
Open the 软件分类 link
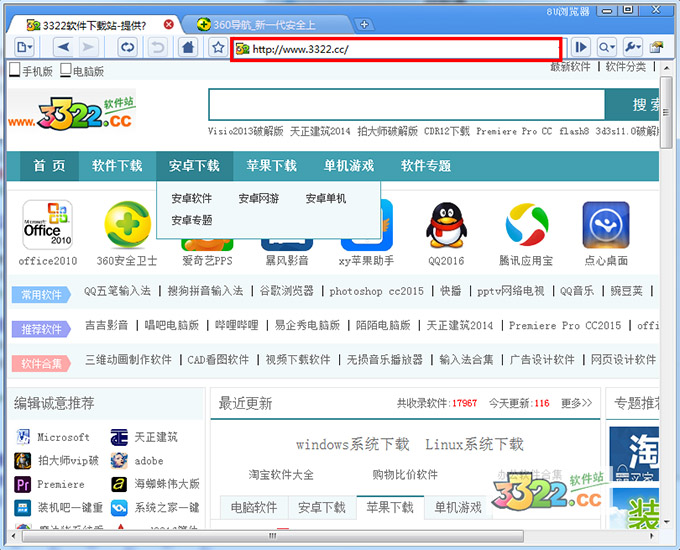[626, 66]
